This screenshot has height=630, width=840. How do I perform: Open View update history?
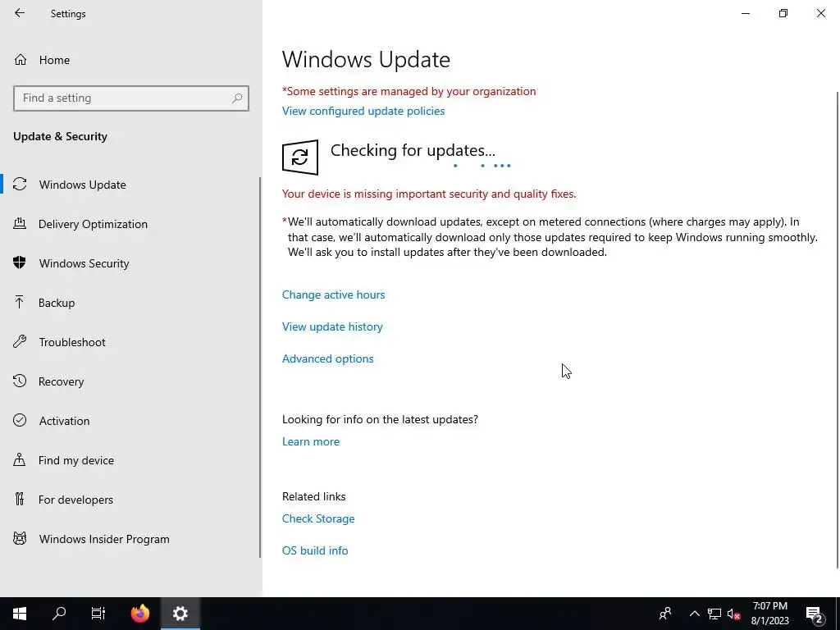(332, 326)
